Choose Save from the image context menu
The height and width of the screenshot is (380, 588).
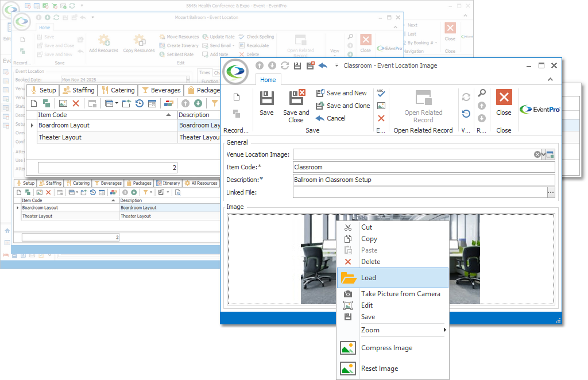click(x=393, y=317)
